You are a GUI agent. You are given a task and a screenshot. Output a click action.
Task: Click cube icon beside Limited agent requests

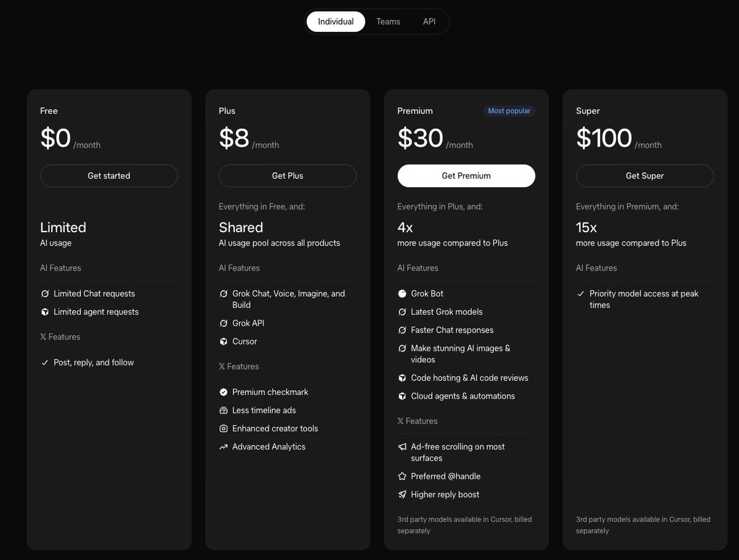45,312
